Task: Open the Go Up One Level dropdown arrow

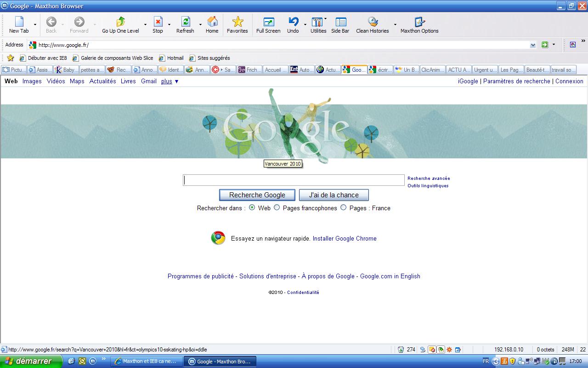Action: [145, 25]
